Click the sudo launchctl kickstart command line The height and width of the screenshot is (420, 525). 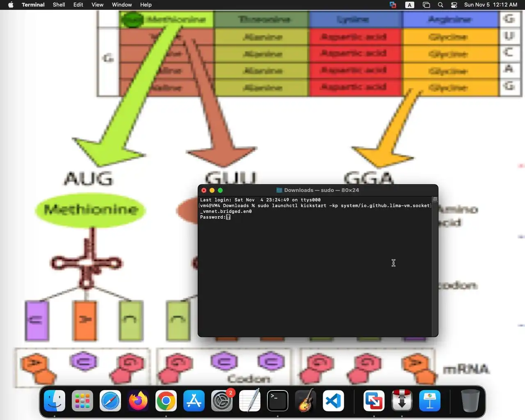tap(315, 206)
